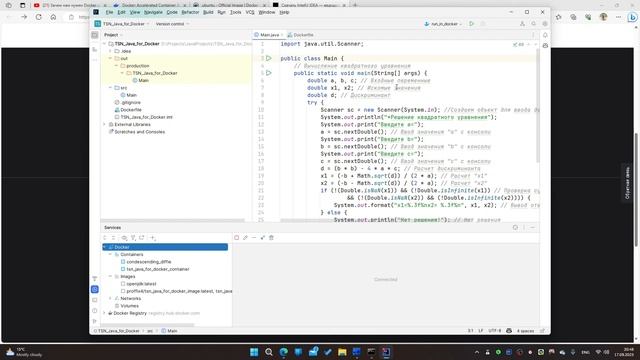Select Scratches and Consoles in Project tree
This screenshot has height=360, width=640.
click(x=137, y=132)
